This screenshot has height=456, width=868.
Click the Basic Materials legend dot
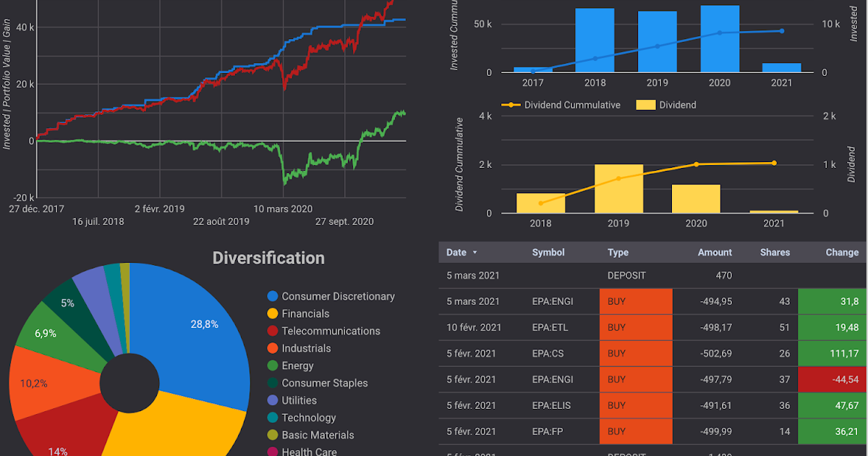(272, 435)
